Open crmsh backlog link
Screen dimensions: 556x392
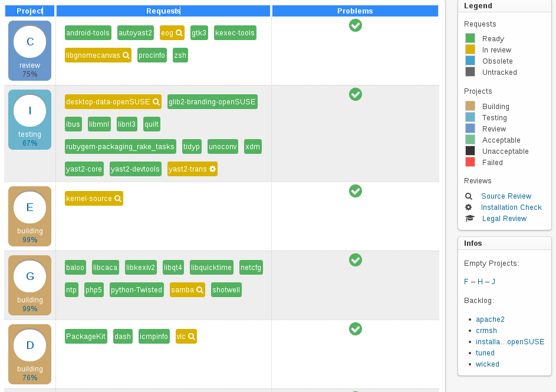coord(486,330)
